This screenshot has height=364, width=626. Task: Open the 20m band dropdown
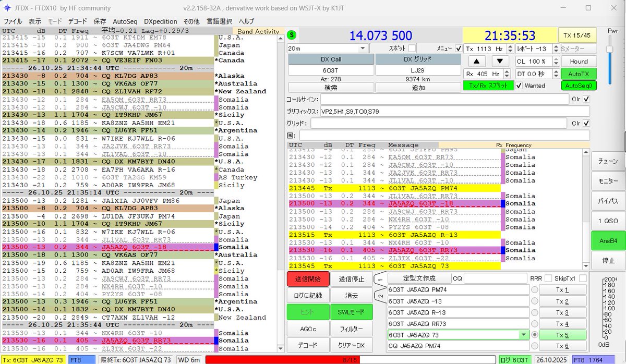point(328,48)
